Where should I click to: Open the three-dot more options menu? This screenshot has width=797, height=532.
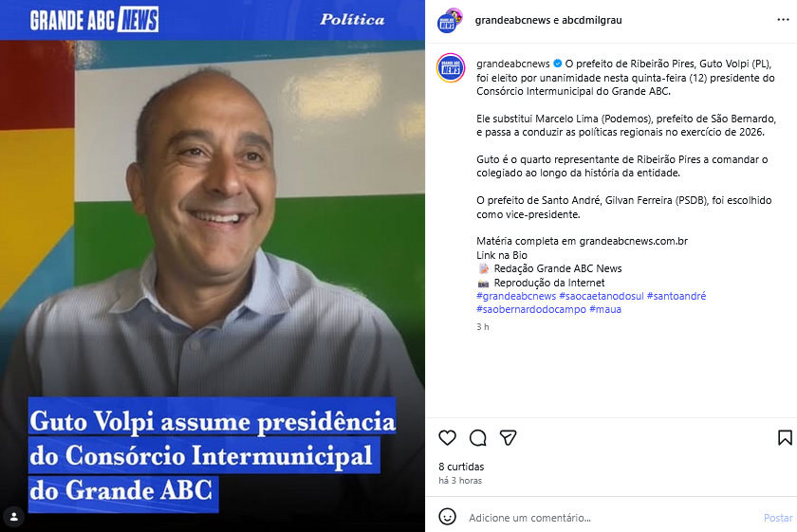tap(784, 20)
